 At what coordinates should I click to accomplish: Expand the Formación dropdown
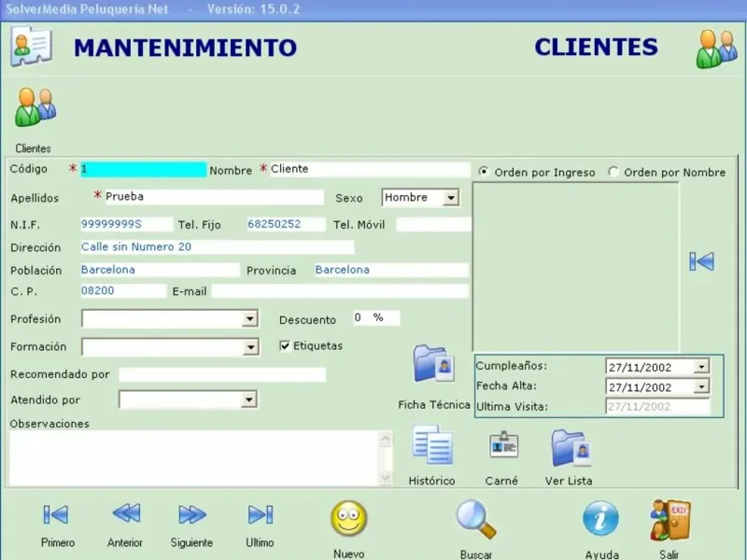pyautogui.click(x=250, y=347)
